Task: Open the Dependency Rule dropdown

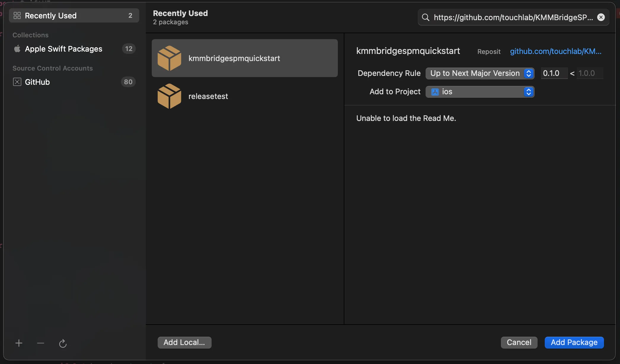Action: pyautogui.click(x=480, y=73)
